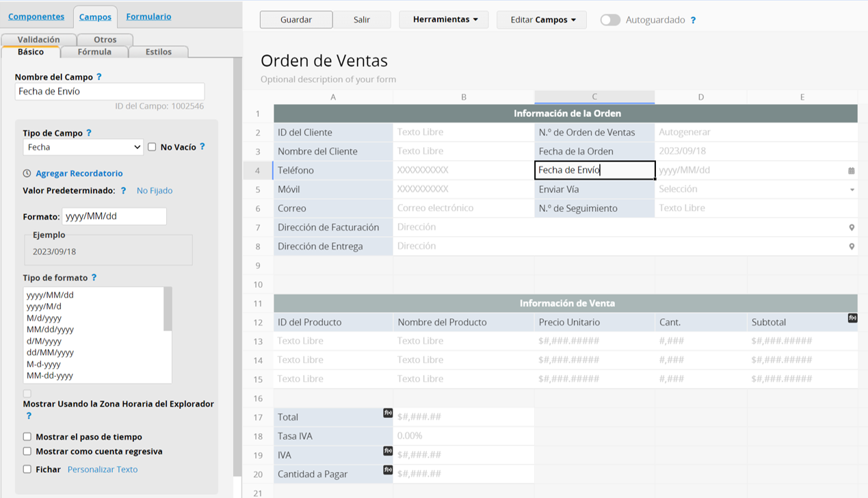
Task: Click the Guardar button
Action: [295, 19]
